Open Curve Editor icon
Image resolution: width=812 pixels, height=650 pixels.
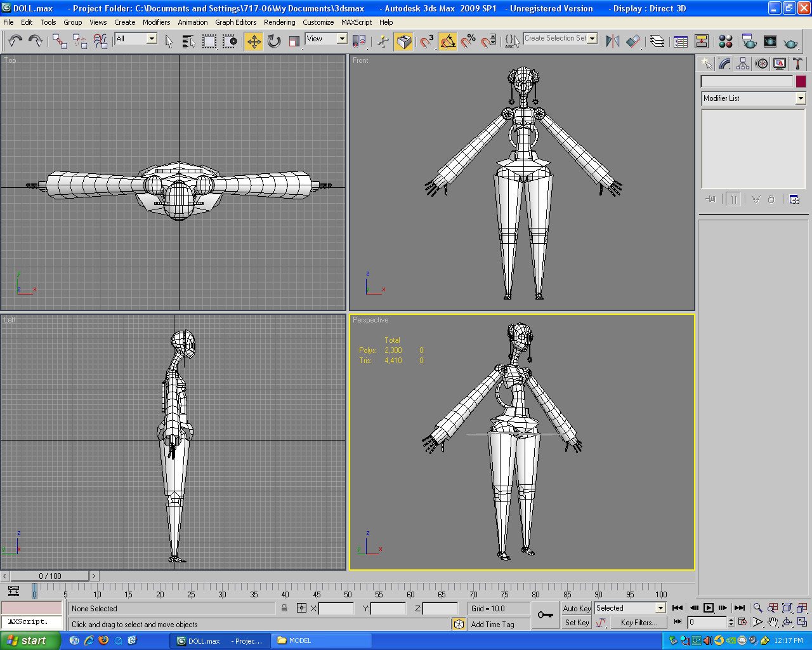681,41
